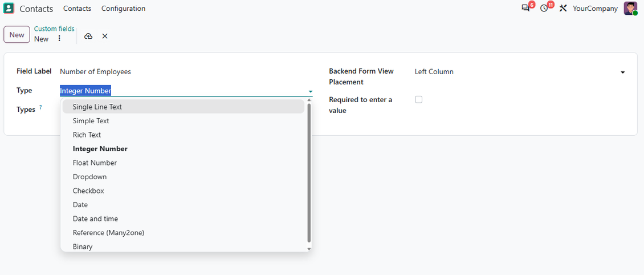This screenshot has height=275, width=644.
Task: Show help tooltip next to Types
Action: pyautogui.click(x=40, y=107)
